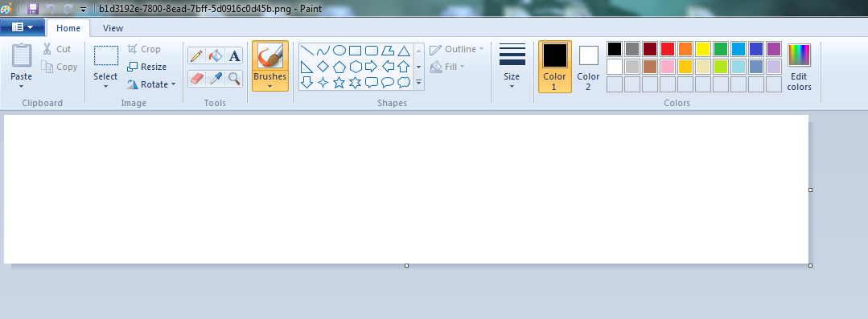Viewport: 868px width, 319px height.
Task: Expand the Brushes dropdown arrow
Action: tap(270, 86)
